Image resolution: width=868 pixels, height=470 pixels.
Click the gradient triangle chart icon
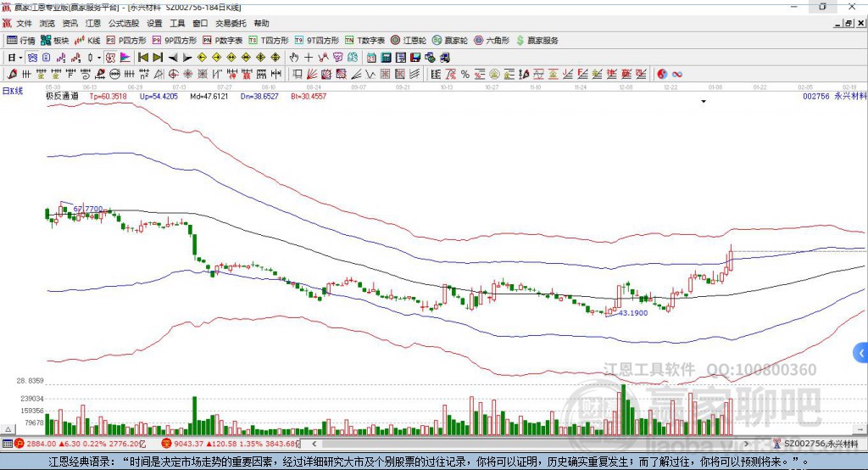(x=125, y=58)
